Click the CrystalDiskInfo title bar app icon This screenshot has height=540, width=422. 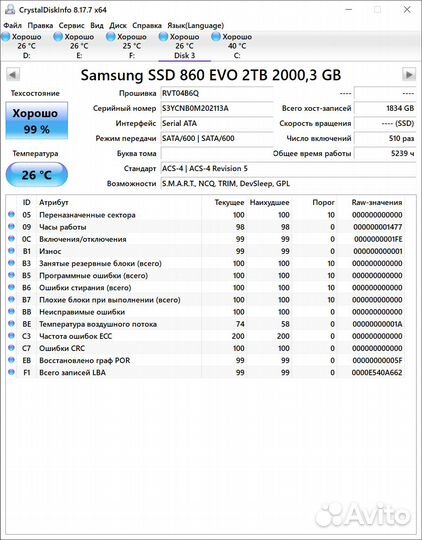[10, 10]
